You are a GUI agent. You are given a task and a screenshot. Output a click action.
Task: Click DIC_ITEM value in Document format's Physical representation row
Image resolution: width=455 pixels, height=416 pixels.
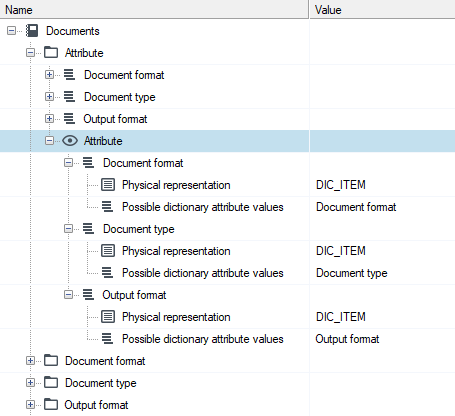(x=341, y=185)
